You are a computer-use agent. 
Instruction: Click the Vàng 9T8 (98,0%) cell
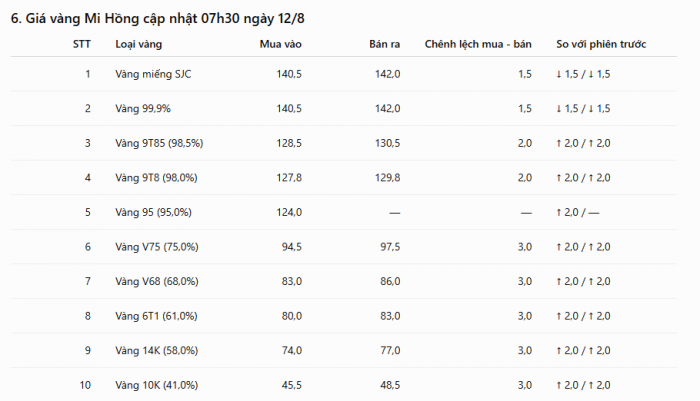pyautogui.click(x=156, y=178)
